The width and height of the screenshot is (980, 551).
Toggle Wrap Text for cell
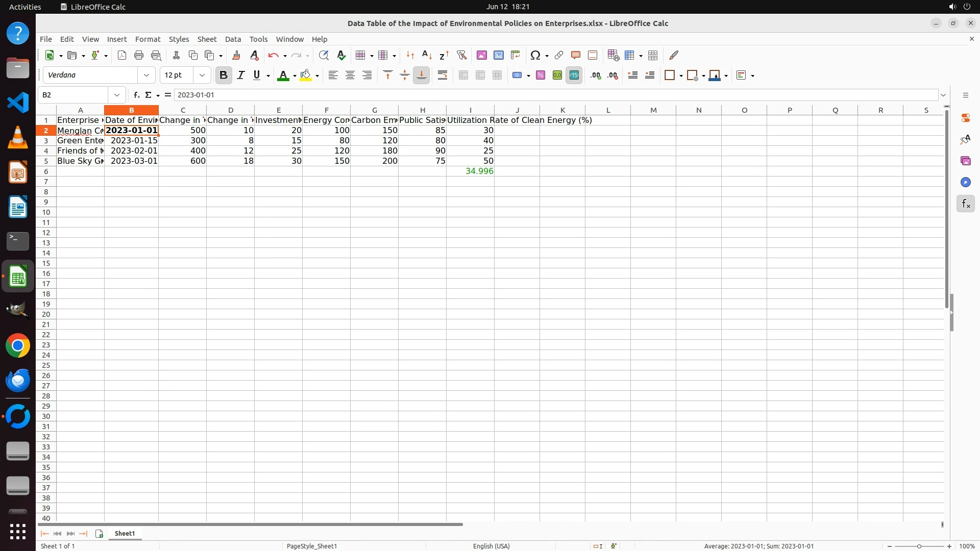pos(443,76)
